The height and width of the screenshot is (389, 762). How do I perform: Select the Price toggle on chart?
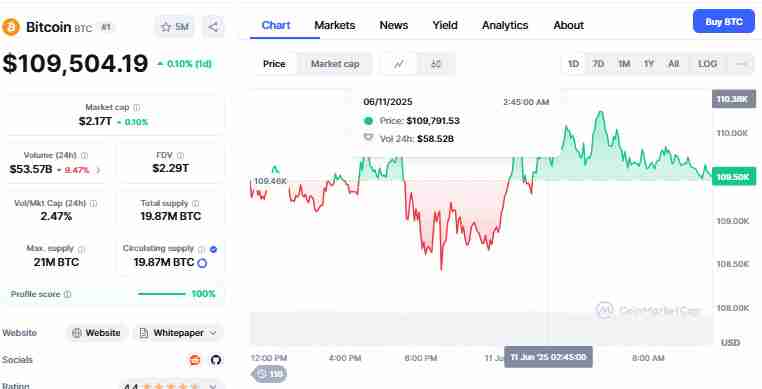[x=274, y=64]
